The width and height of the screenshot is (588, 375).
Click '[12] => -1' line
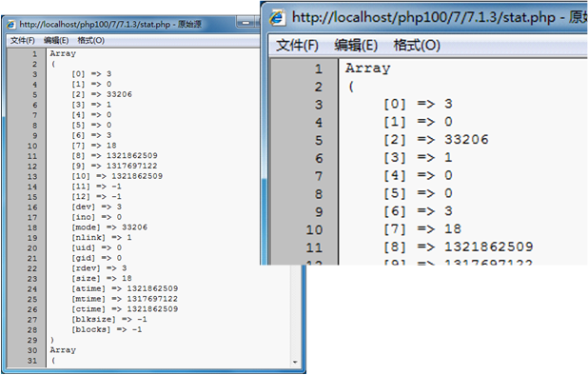[x=96, y=196]
